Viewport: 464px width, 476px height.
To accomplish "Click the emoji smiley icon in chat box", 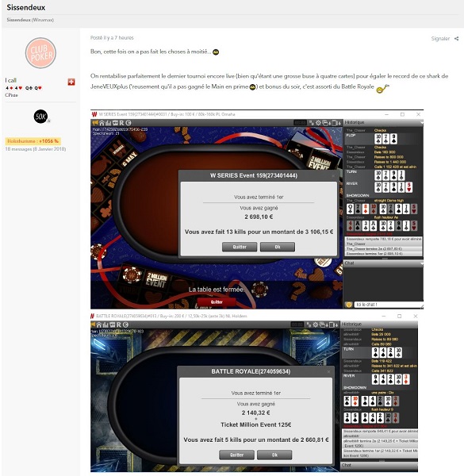I will coord(349,305).
